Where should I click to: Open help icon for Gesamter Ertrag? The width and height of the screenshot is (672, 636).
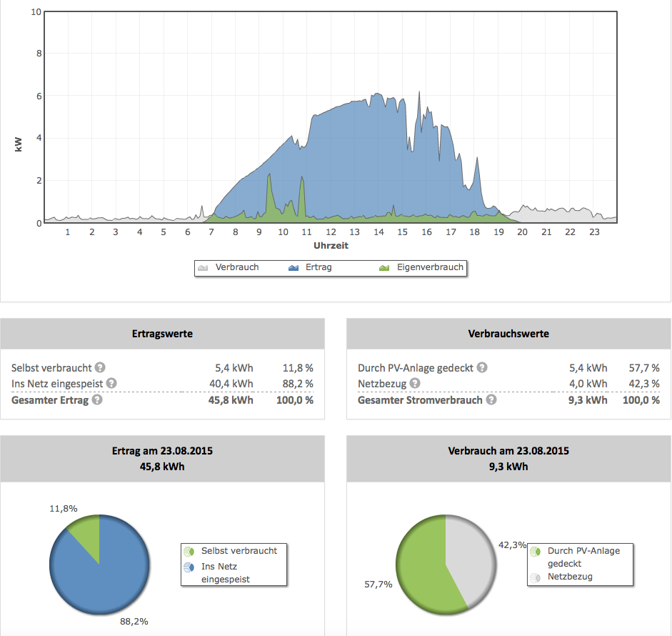click(97, 400)
